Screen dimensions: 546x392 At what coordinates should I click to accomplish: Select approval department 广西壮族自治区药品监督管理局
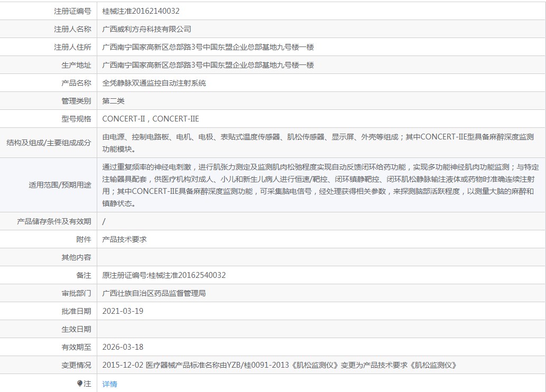click(x=154, y=294)
